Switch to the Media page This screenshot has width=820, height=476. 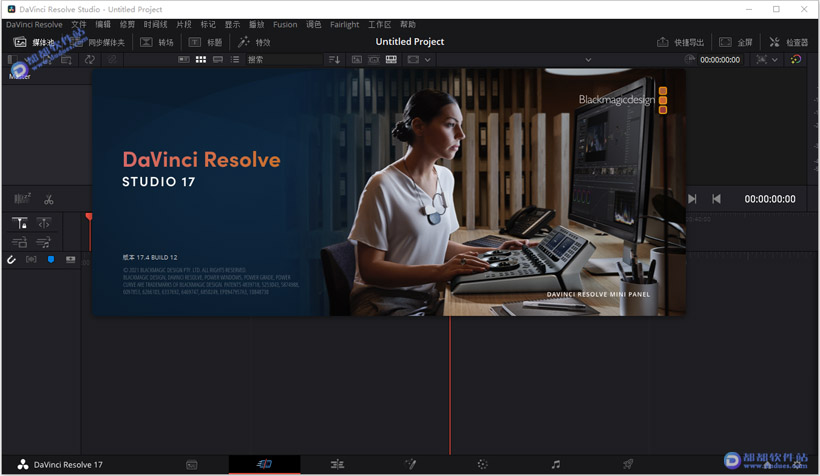click(x=192, y=464)
